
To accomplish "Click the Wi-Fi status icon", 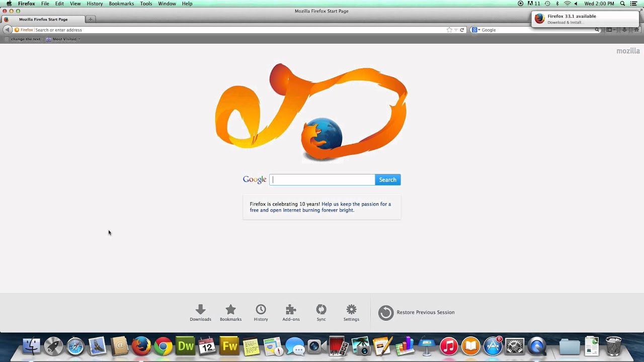I will [568, 4].
